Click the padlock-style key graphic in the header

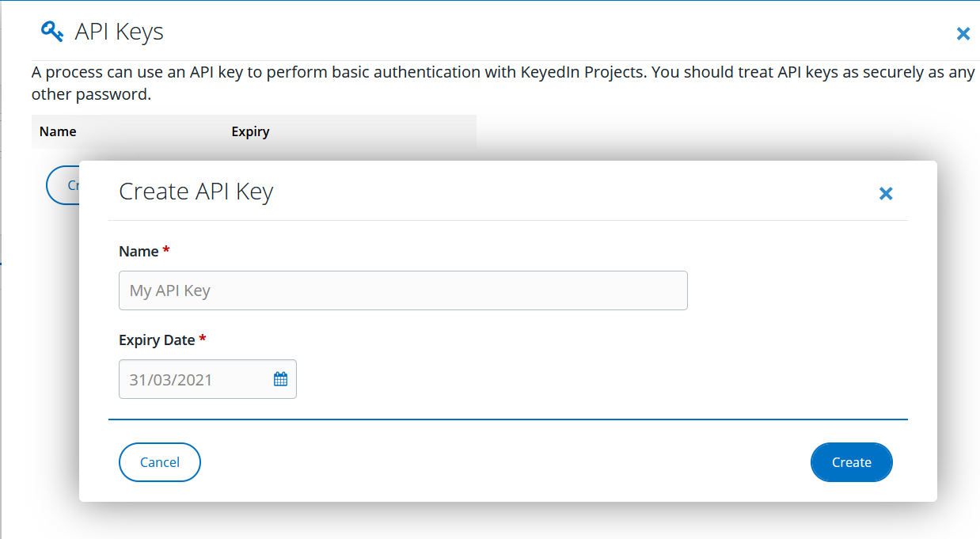(x=52, y=30)
